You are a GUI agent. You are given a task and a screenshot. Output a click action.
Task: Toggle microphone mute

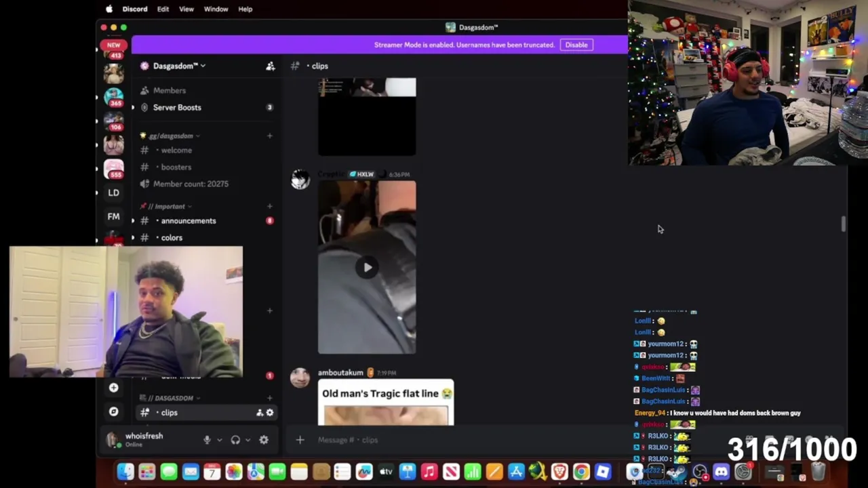point(208,440)
